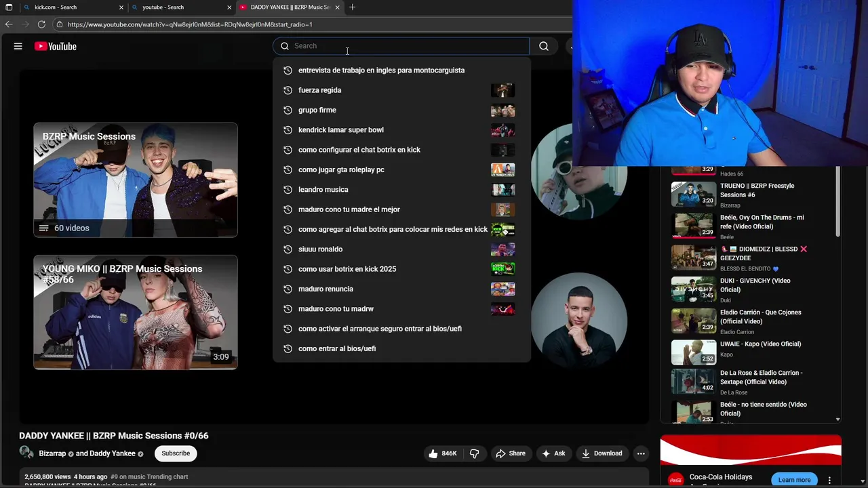868x488 pixels.
Task: Open Bizarrap channel avatar
Action: (26, 453)
